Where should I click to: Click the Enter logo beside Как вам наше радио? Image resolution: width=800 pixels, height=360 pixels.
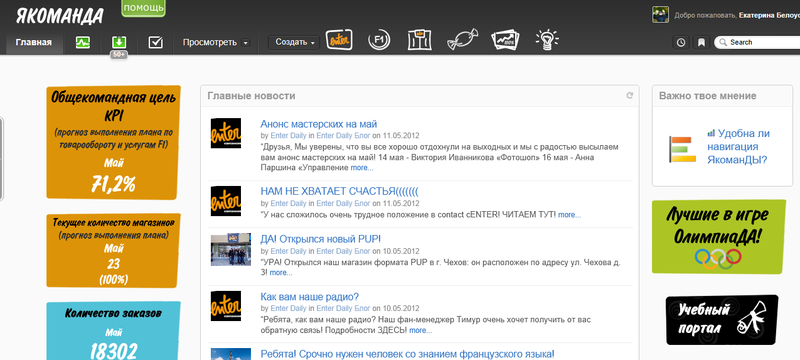[x=226, y=306]
